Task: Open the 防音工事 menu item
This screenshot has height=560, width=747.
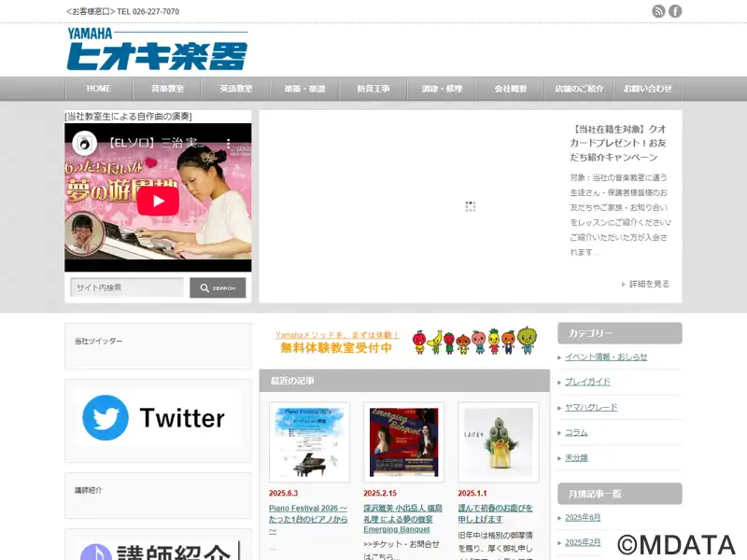Action: click(373, 89)
